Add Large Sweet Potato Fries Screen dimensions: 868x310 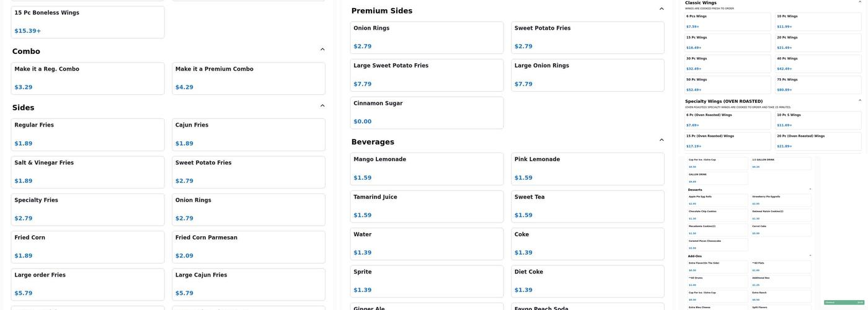(x=427, y=75)
